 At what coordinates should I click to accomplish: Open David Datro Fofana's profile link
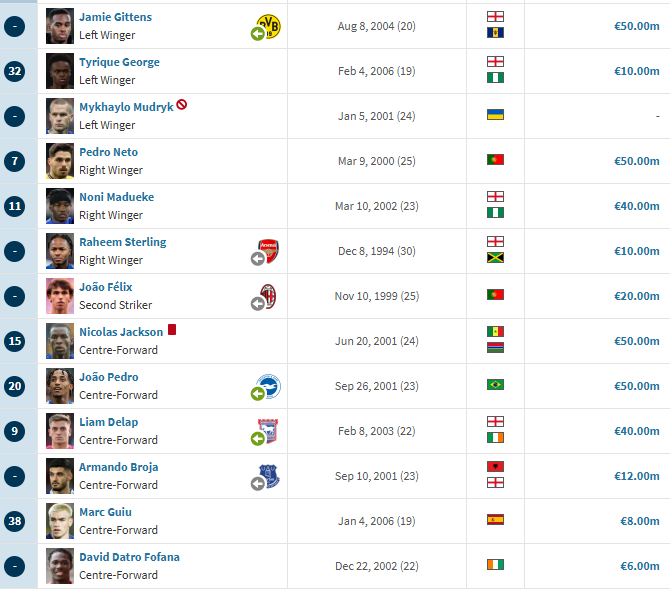(x=129, y=557)
